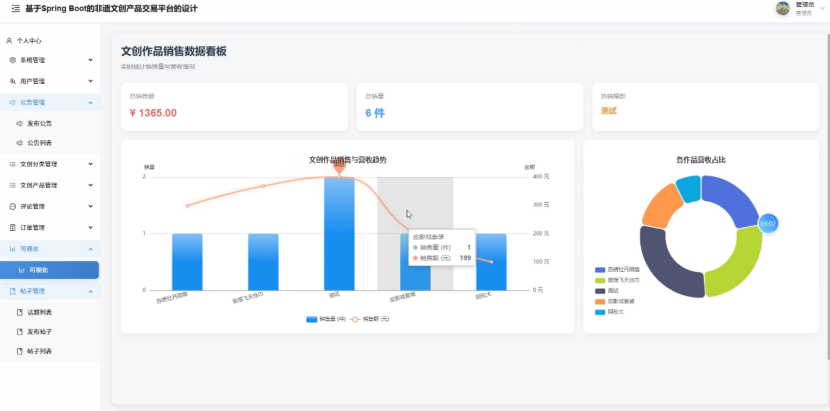Screen dimensions: 830x411
Task: Click the orange 测试 best-seller value
Action: (x=608, y=111)
